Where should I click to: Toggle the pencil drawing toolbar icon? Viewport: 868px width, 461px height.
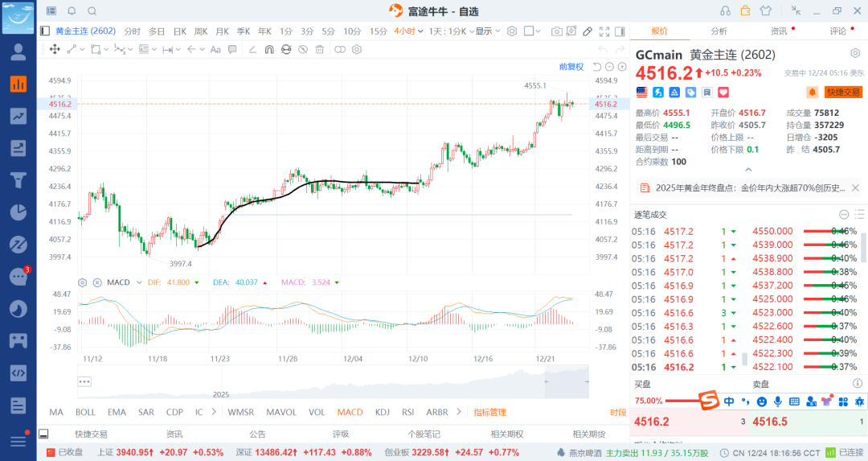coord(588,31)
